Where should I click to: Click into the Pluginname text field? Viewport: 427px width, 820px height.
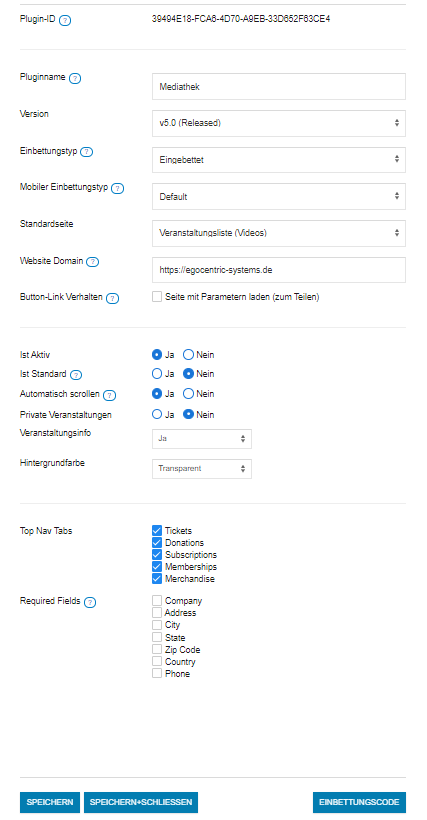279,87
